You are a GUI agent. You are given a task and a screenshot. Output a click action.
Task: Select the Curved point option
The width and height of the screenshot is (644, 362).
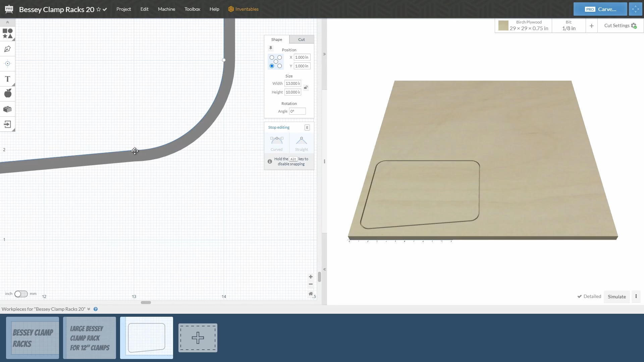(x=276, y=143)
